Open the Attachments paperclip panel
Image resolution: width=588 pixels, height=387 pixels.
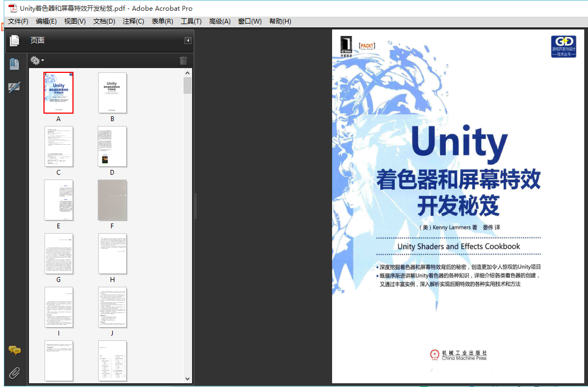(14, 373)
